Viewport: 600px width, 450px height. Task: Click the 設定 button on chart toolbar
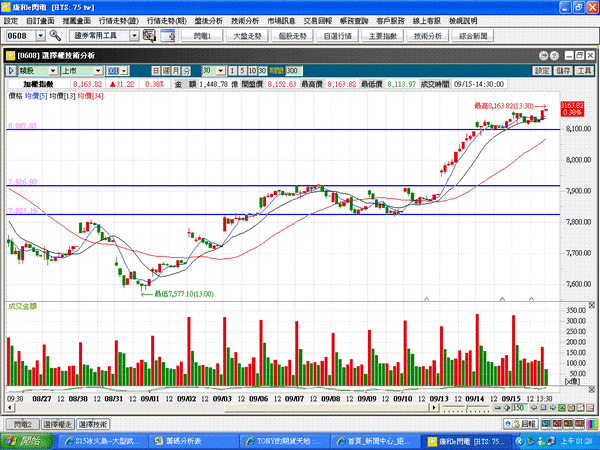tap(542, 71)
